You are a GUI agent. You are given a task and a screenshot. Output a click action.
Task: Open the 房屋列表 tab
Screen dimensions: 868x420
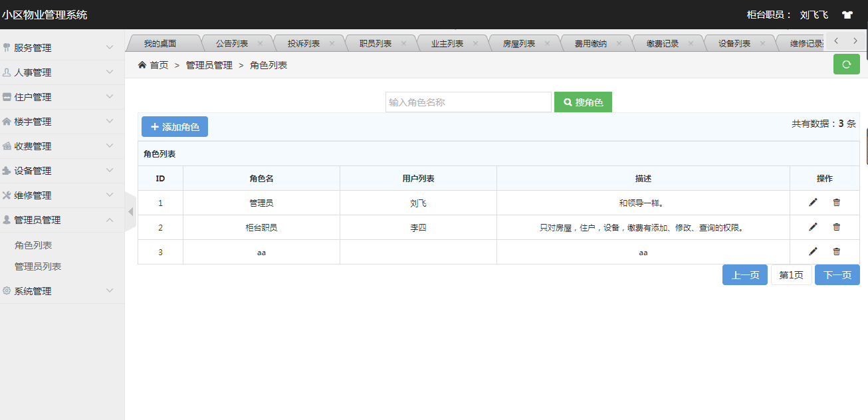pyautogui.click(x=519, y=44)
